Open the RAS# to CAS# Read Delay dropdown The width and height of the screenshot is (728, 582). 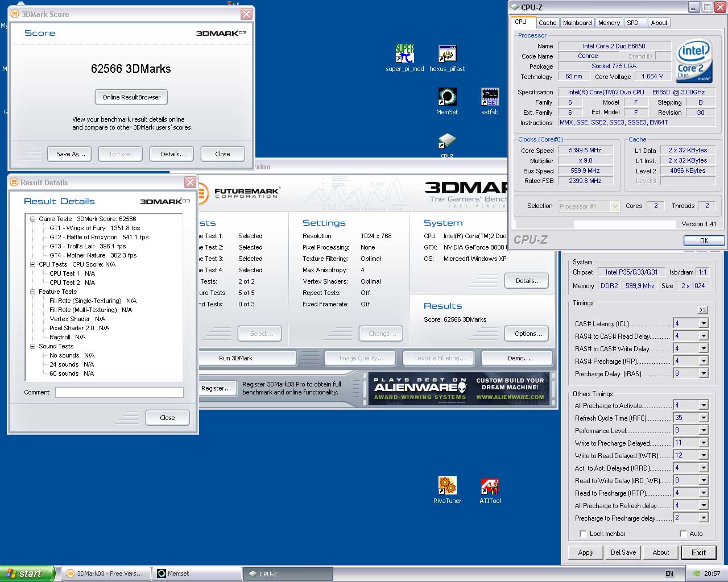click(x=704, y=336)
